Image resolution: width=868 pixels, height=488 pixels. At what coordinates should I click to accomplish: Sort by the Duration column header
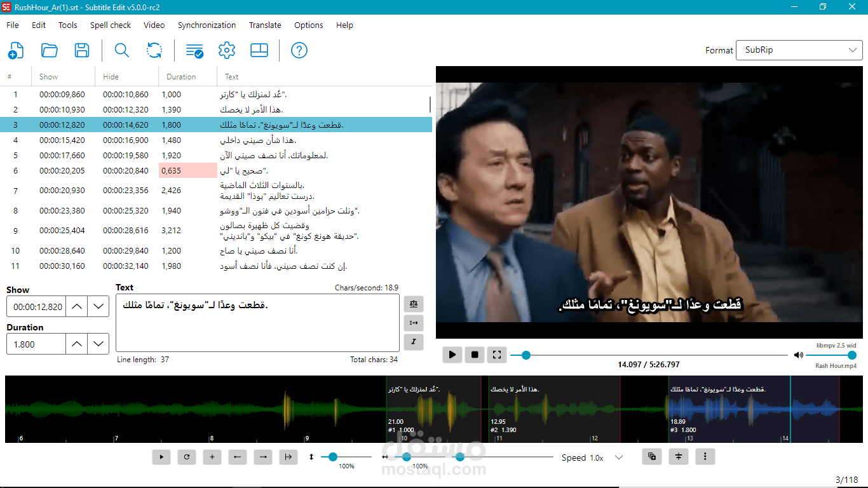tap(187, 77)
